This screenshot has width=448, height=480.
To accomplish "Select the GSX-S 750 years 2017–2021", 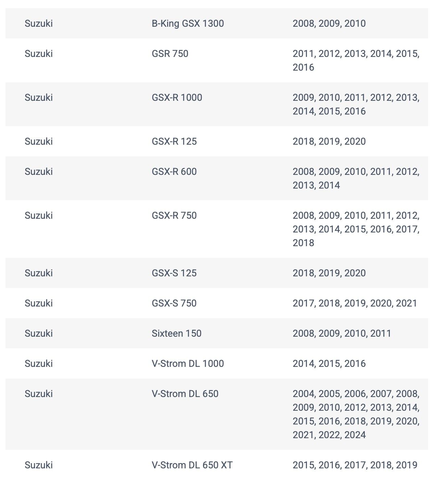I will (354, 303).
